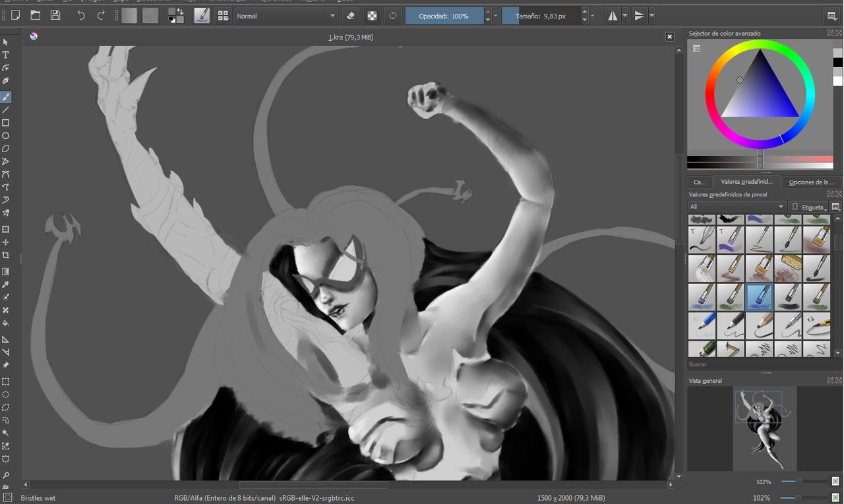Select the Color Picker eyedropper tool
The width and height of the screenshot is (844, 504).
coord(6,285)
